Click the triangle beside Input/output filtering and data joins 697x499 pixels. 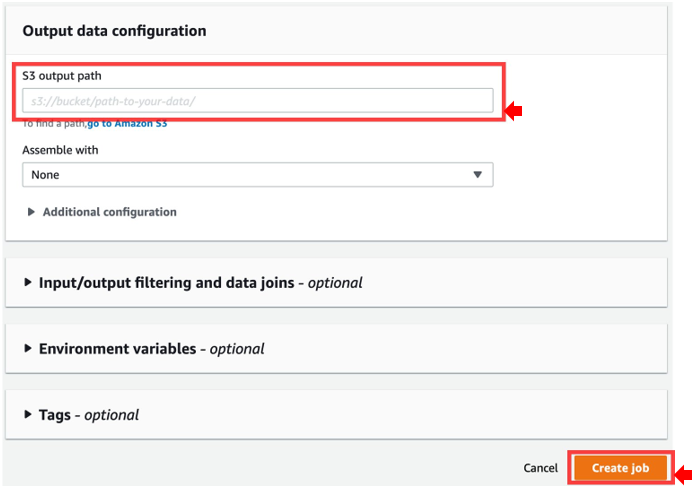(x=28, y=283)
